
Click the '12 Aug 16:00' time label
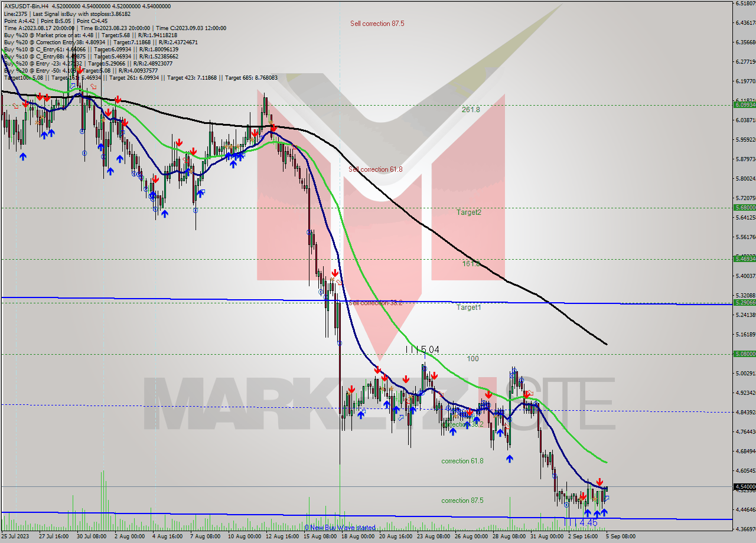282,537
